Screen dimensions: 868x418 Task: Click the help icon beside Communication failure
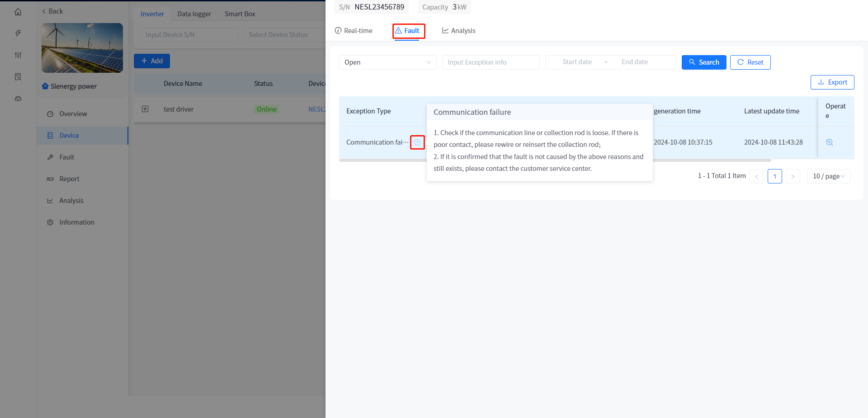click(417, 142)
